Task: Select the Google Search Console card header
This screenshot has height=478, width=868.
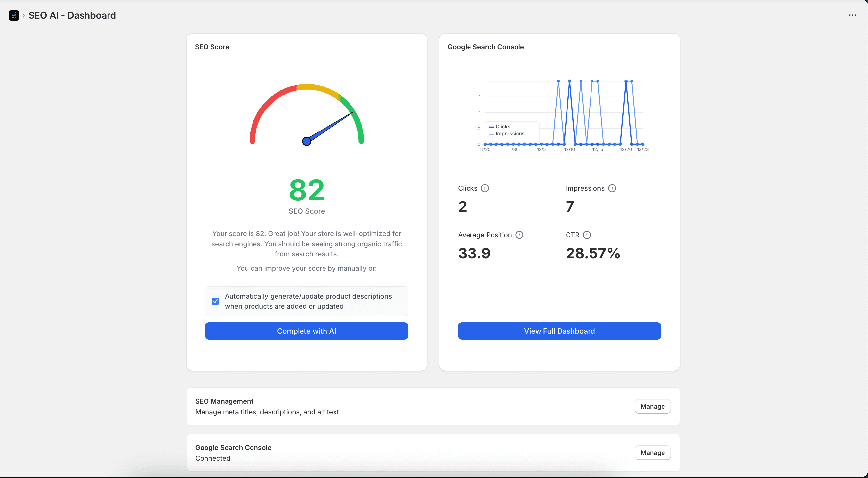Action: click(x=486, y=47)
